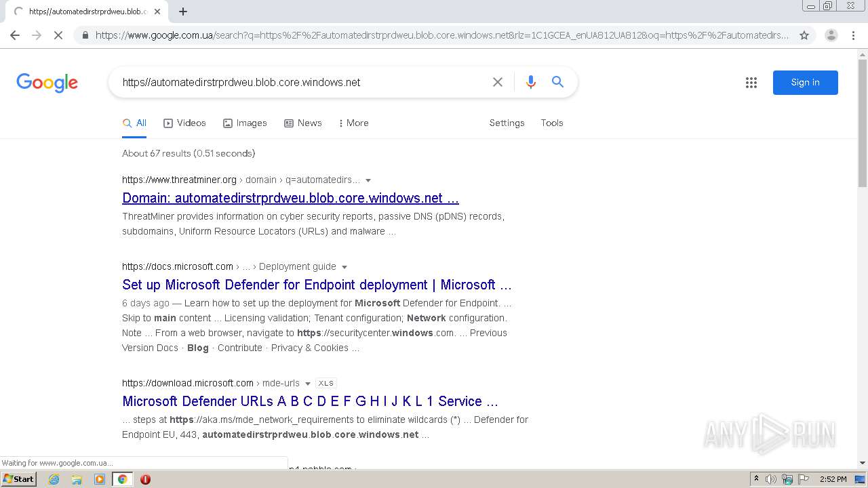Open docs.microsoft.com result options arrow

(344, 267)
